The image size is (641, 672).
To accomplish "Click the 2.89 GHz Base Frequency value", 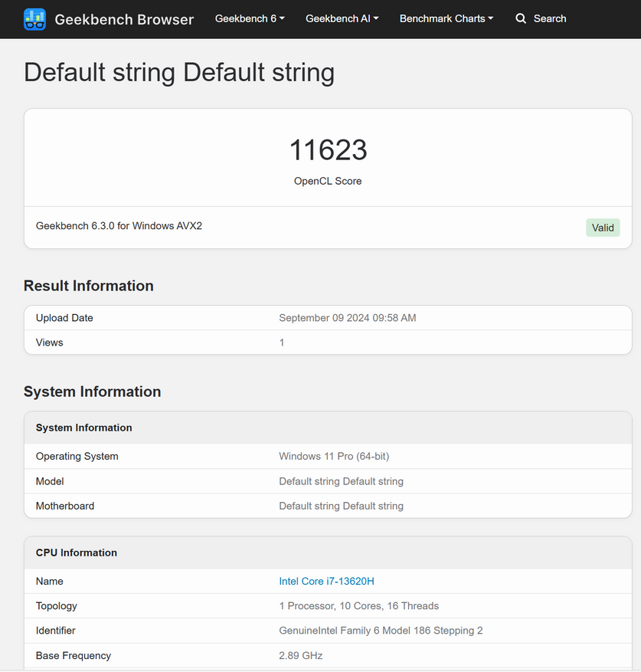I will tap(300, 656).
